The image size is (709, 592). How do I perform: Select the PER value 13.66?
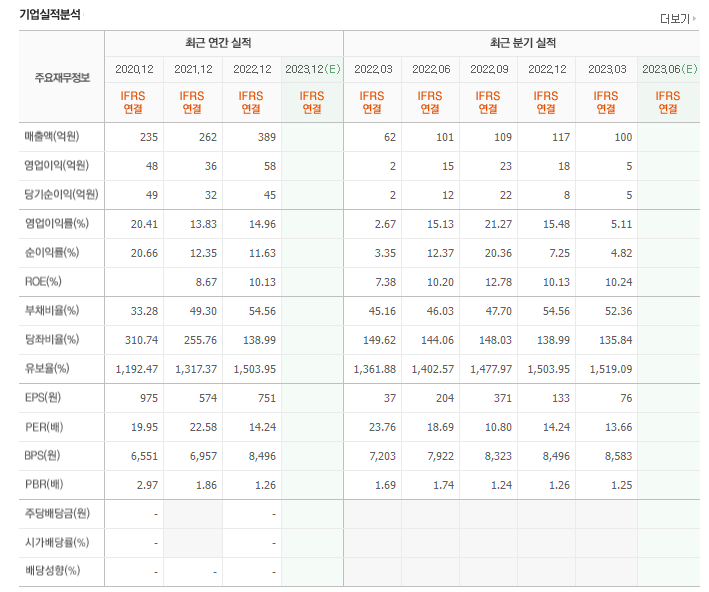point(619,427)
